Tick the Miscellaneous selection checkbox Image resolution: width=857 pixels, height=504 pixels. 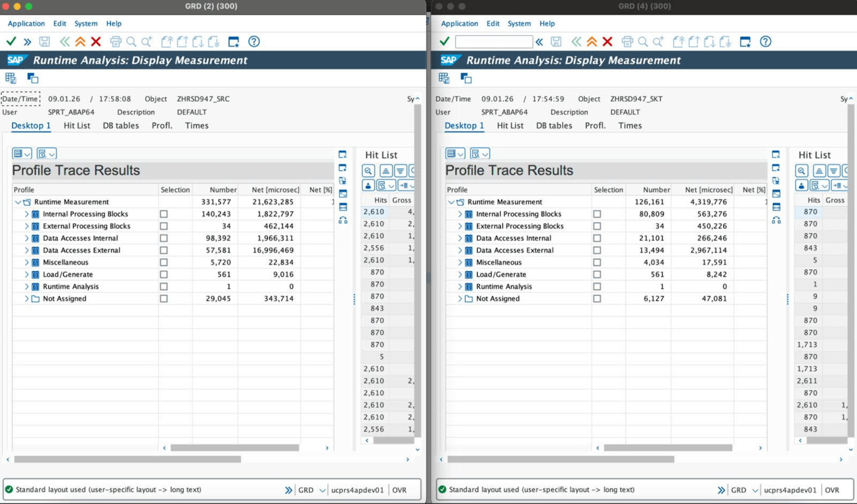tap(163, 262)
